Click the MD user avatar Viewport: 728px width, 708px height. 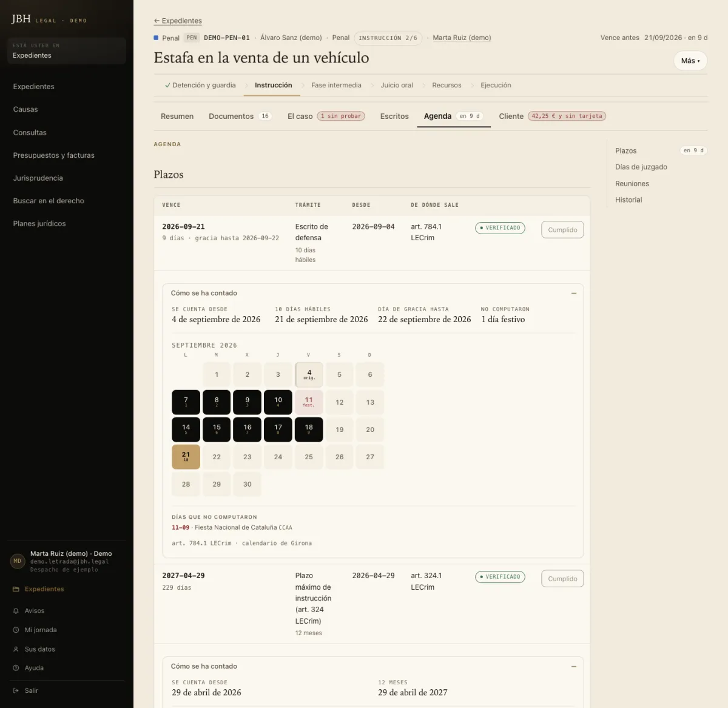pos(18,561)
